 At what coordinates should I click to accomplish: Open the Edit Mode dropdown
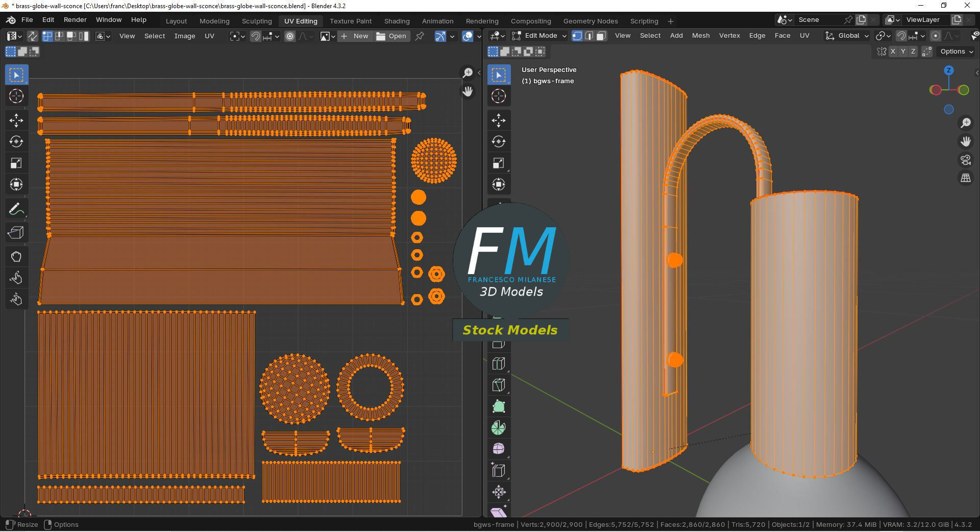pyautogui.click(x=540, y=36)
